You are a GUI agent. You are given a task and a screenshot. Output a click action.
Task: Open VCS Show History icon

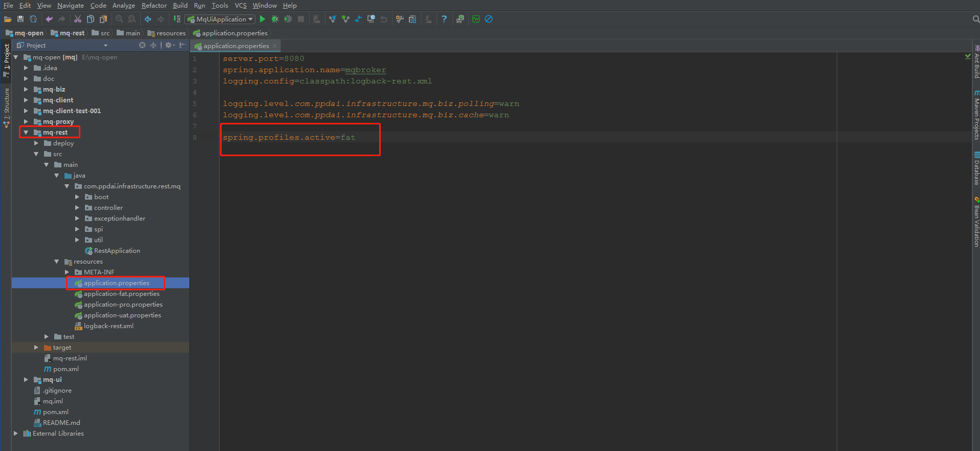(x=371, y=19)
